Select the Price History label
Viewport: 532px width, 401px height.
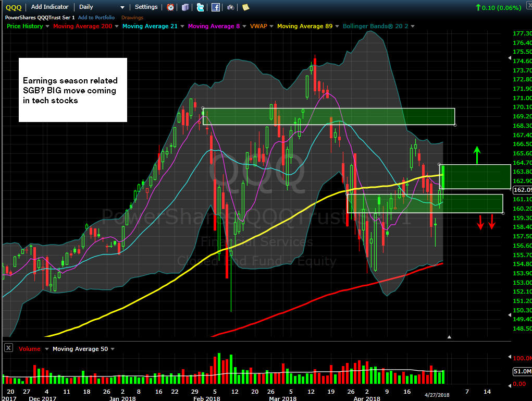click(25, 26)
